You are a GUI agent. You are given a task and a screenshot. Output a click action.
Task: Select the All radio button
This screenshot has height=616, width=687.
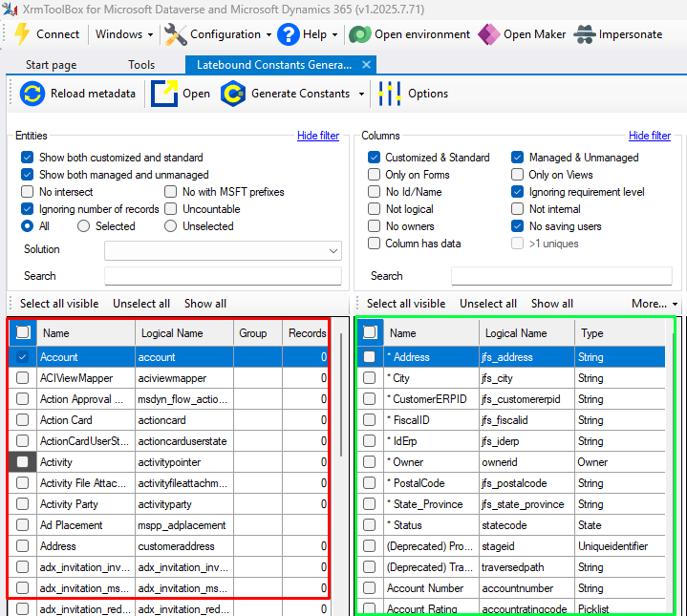(x=27, y=226)
